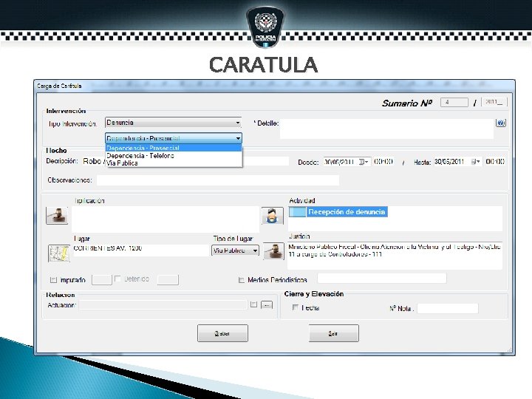Click the person icon beside Actividad
Viewport: 532px width, 399px height.
click(x=273, y=216)
